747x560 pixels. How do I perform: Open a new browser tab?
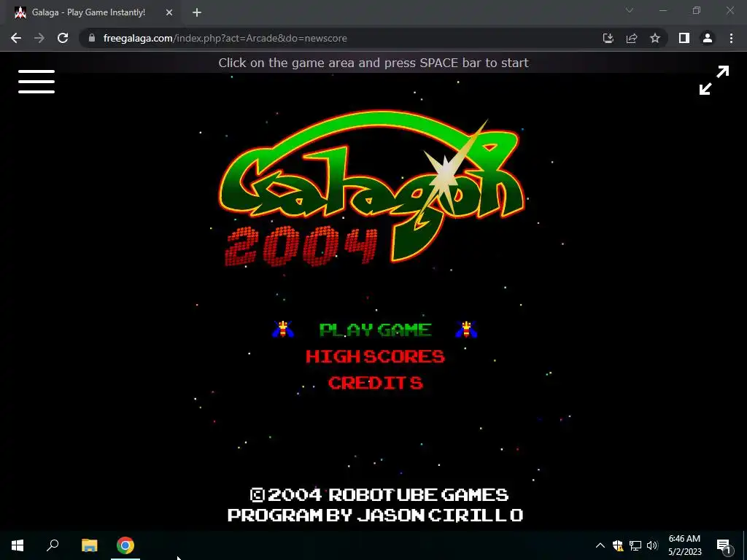197,12
